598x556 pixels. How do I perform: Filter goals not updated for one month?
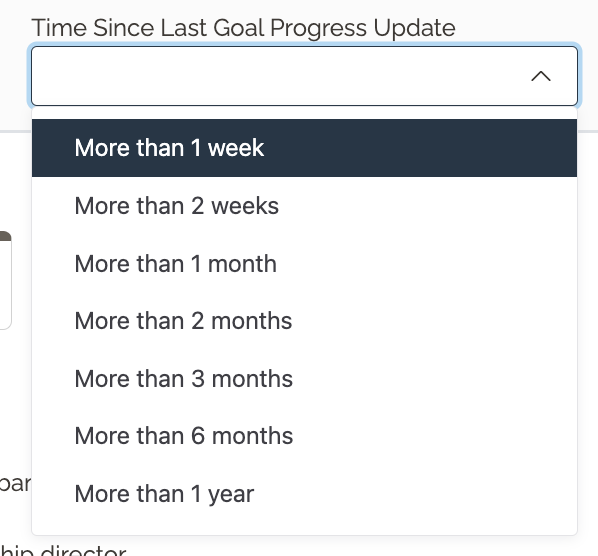pyautogui.click(x=304, y=263)
